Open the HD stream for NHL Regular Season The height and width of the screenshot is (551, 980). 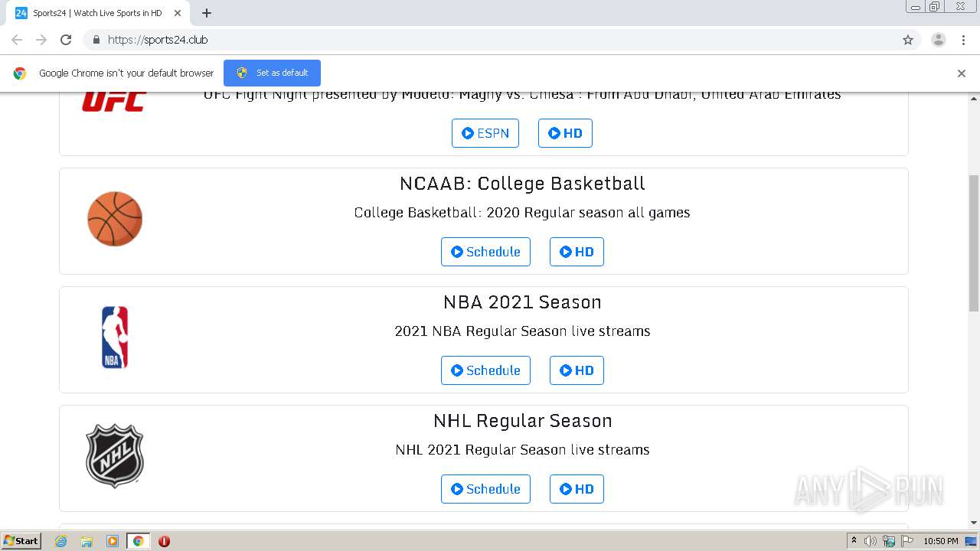[x=577, y=489]
